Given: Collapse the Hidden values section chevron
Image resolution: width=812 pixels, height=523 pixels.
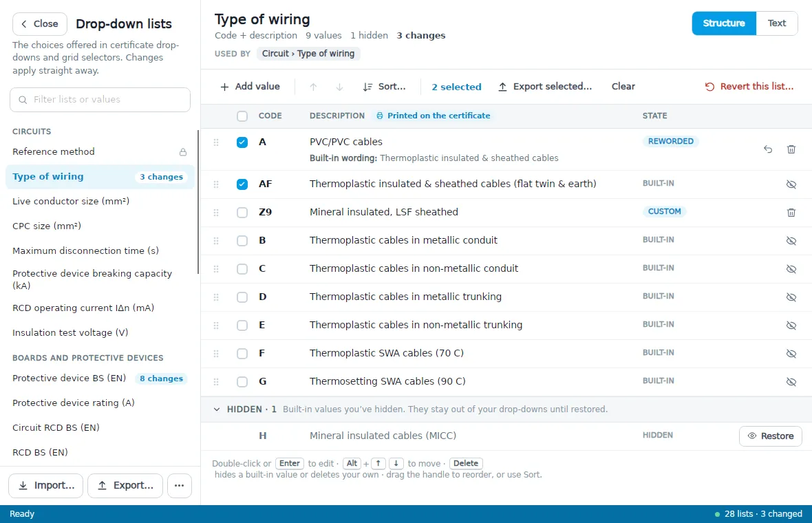Looking at the screenshot, I should pyautogui.click(x=217, y=409).
